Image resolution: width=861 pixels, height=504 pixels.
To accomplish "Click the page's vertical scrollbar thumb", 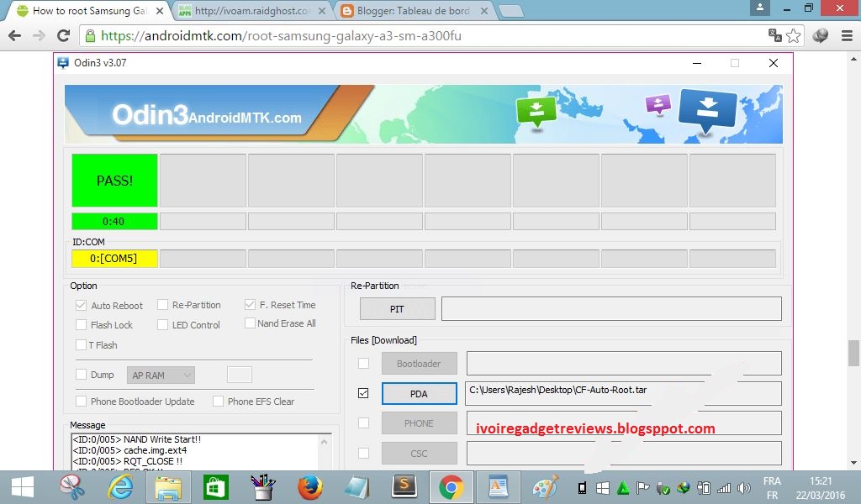I will (853, 353).
